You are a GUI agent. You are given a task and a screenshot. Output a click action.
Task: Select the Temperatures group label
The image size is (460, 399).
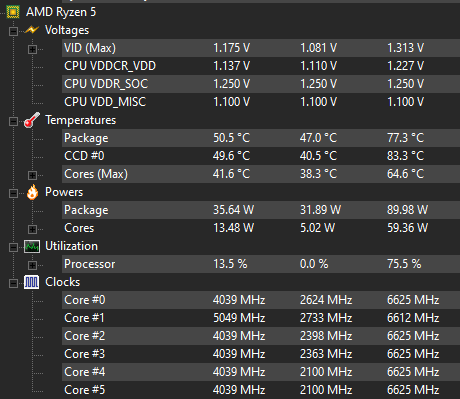pyautogui.click(x=80, y=120)
